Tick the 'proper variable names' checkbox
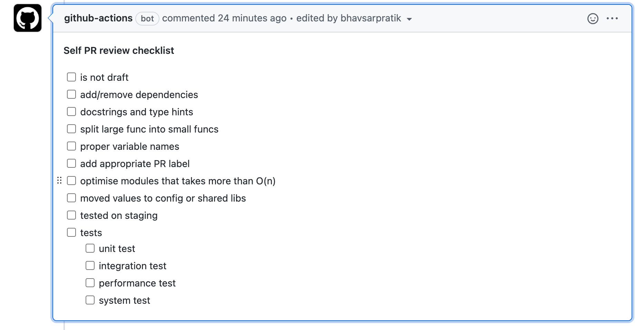 coord(71,146)
